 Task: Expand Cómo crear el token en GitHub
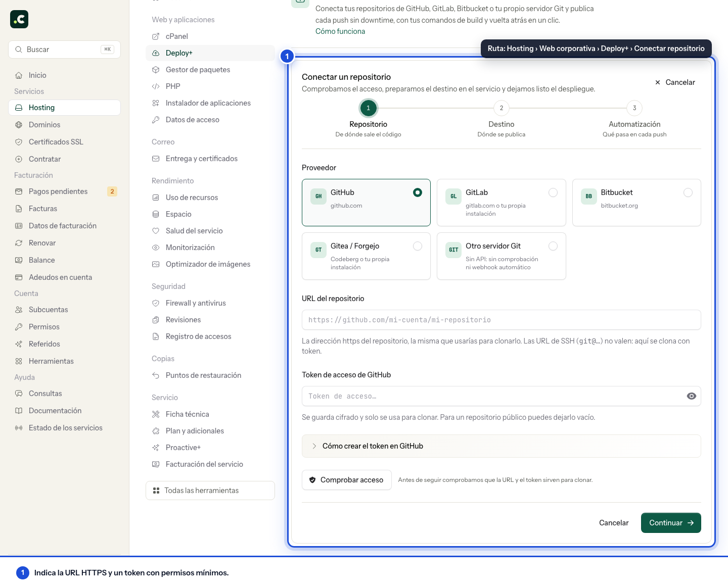point(502,446)
